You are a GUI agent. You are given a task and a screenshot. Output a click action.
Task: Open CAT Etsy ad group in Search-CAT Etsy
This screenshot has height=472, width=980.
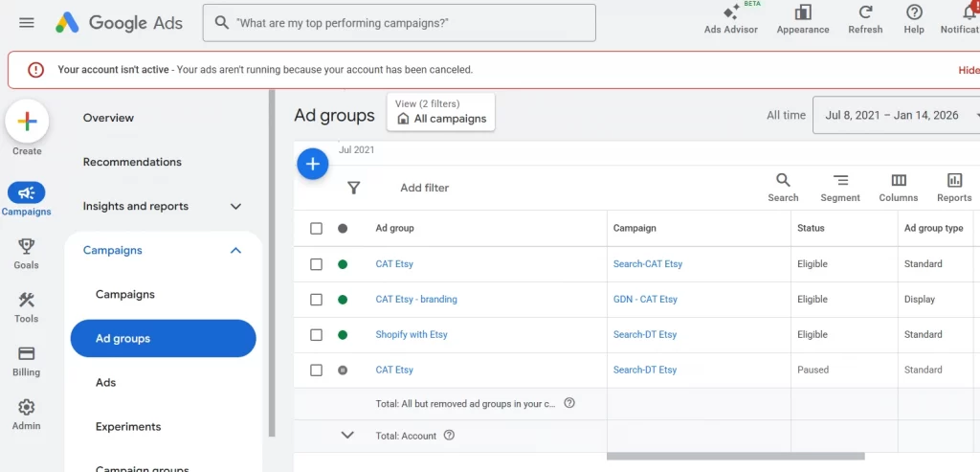click(394, 264)
